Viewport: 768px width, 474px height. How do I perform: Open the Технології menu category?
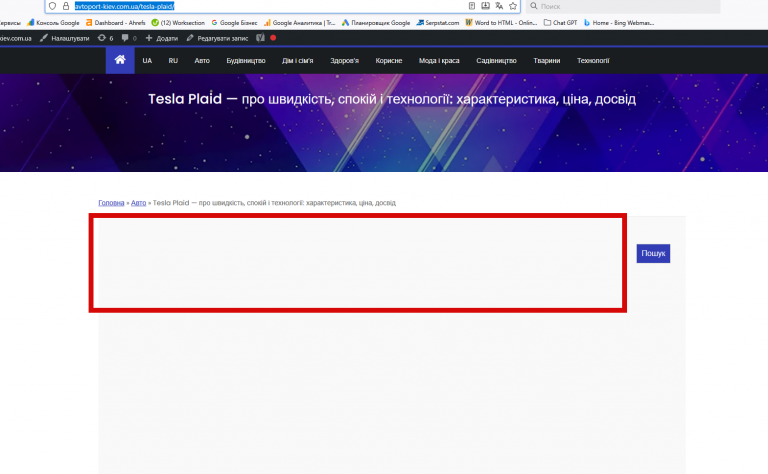pyautogui.click(x=593, y=61)
